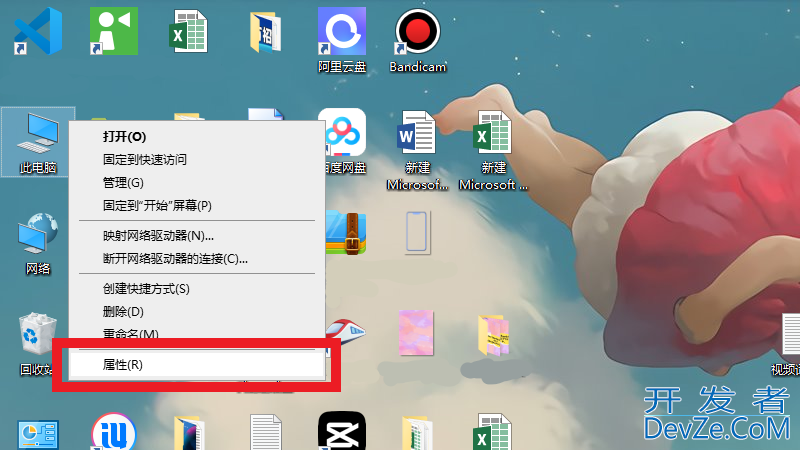Open the phone outline icon

tap(416, 232)
